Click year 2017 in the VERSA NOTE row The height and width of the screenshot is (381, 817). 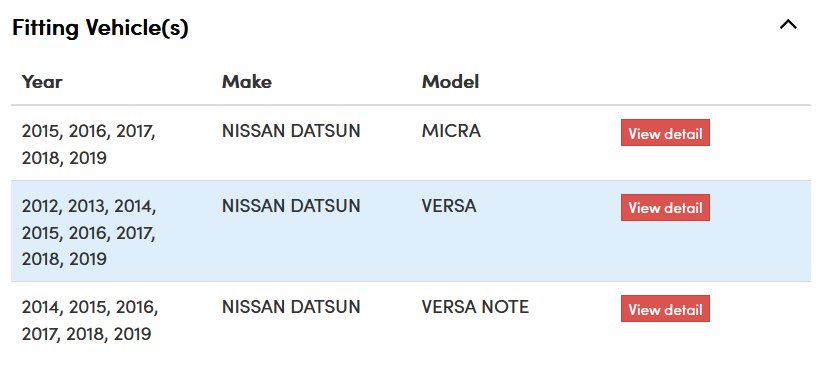[x=41, y=334]
